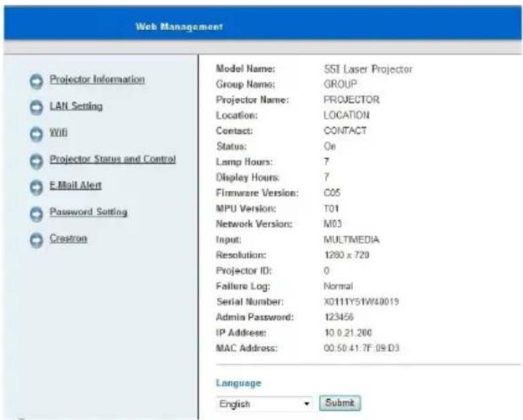
Task: Select the IP Address value
Action: pyautogui.click(x=348, y=333)
